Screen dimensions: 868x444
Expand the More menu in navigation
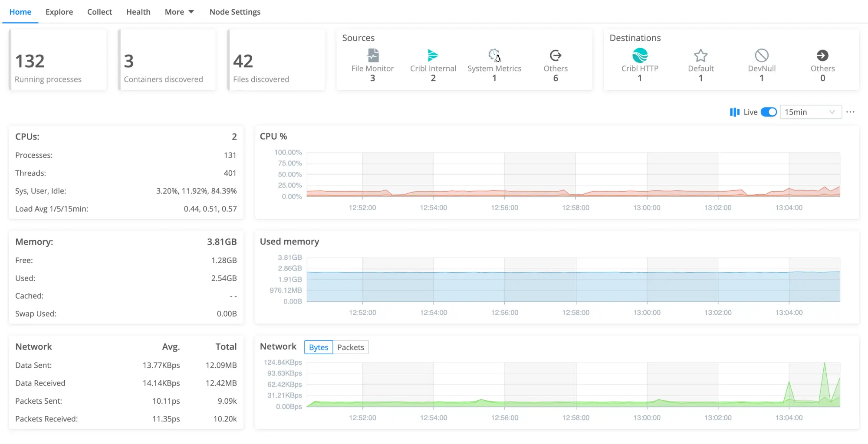point(179,12)
